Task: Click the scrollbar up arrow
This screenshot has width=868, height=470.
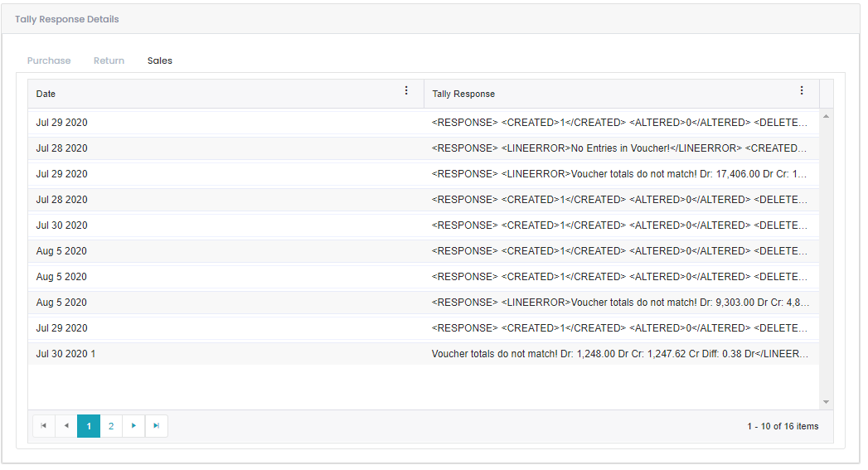Action: 826,116
